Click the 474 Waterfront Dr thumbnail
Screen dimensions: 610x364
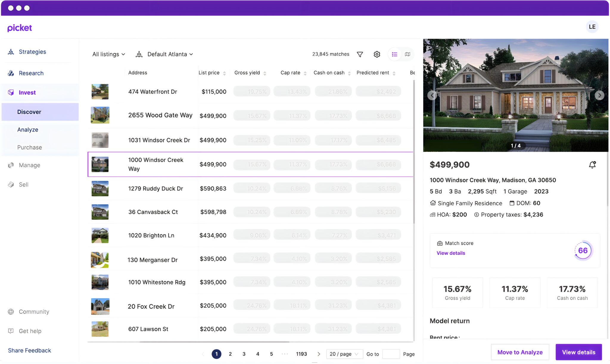point(100,92)
